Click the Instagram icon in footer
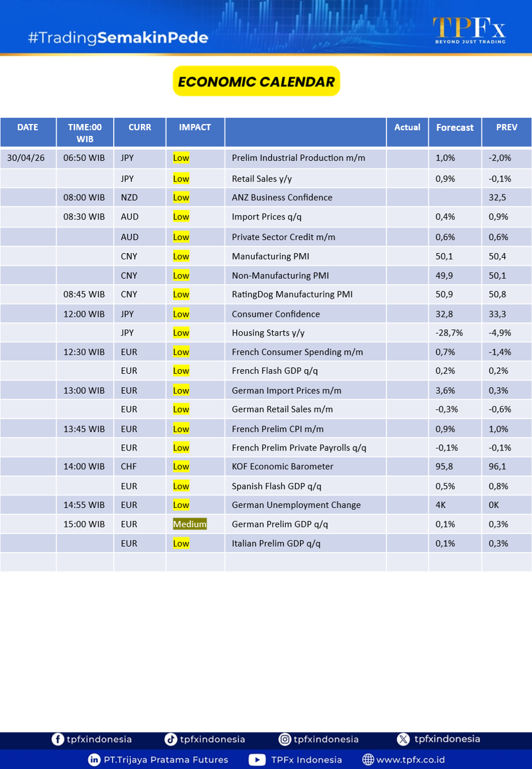532x769 pixels. coord(285,739)
